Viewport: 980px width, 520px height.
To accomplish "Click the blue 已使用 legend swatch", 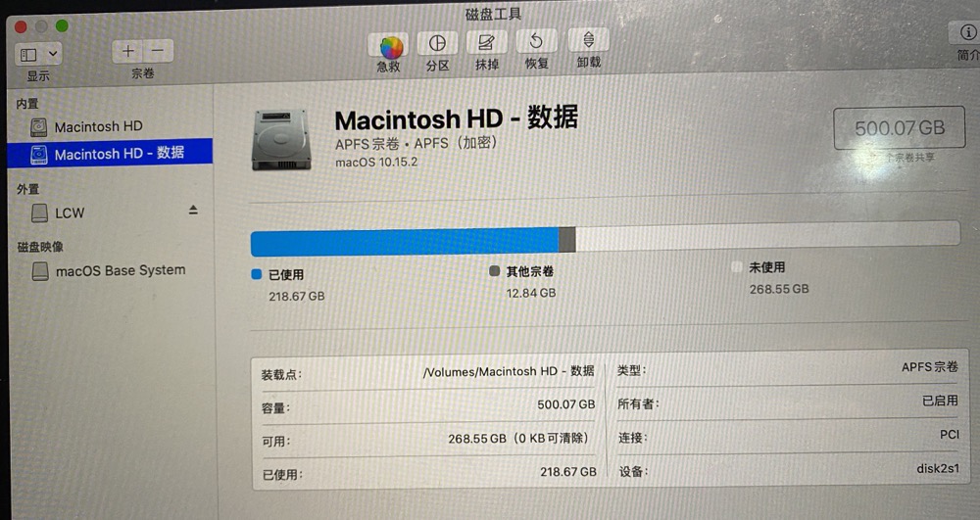I will (x=256, y=274).
